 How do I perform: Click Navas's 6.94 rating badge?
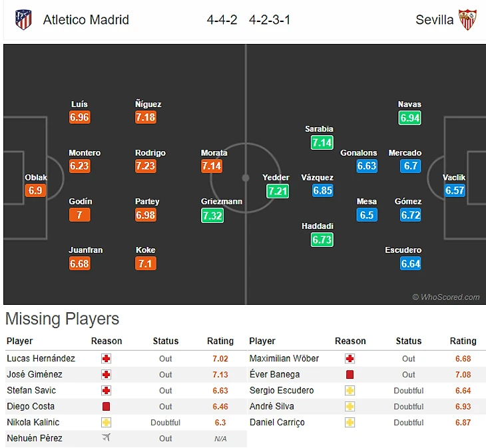[x=410, y=118]
